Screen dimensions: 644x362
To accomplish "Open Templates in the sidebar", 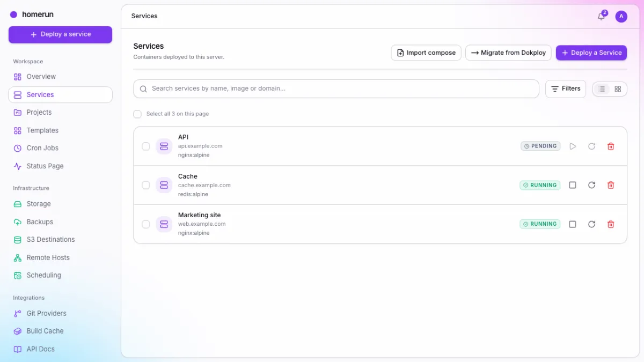I will tap(60, 130).
